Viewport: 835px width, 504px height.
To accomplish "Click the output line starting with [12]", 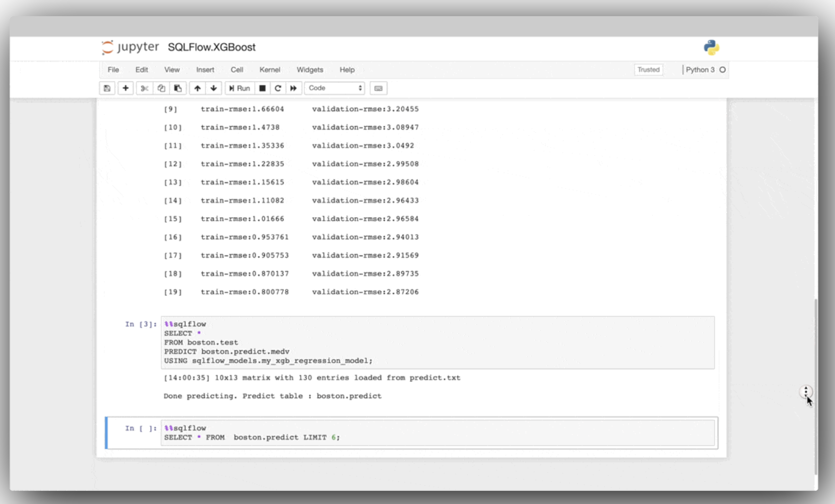I will click(x=291, y=164).
